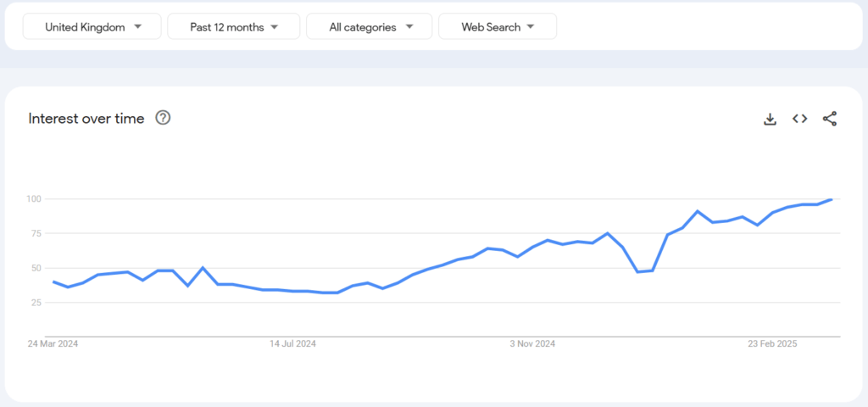Click the line's starting point in March 2024

pyautogui.click(x=53, y=282)
